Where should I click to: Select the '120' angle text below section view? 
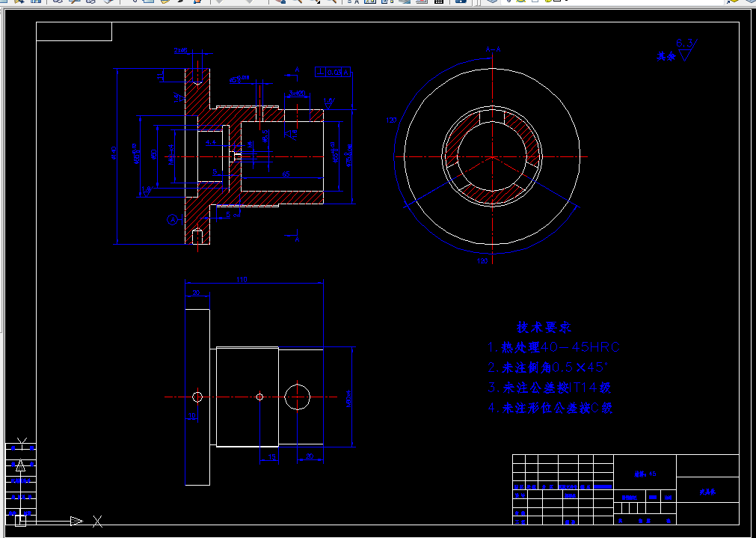482,261
